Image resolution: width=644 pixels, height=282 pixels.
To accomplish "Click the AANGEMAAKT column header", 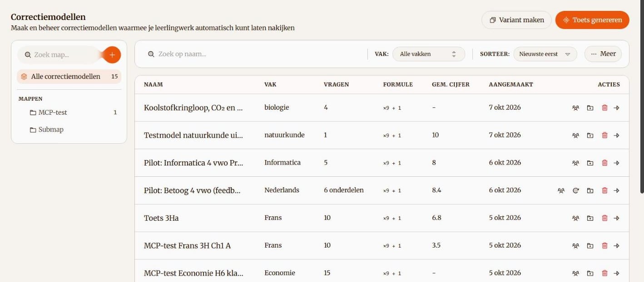I will 511,85.
